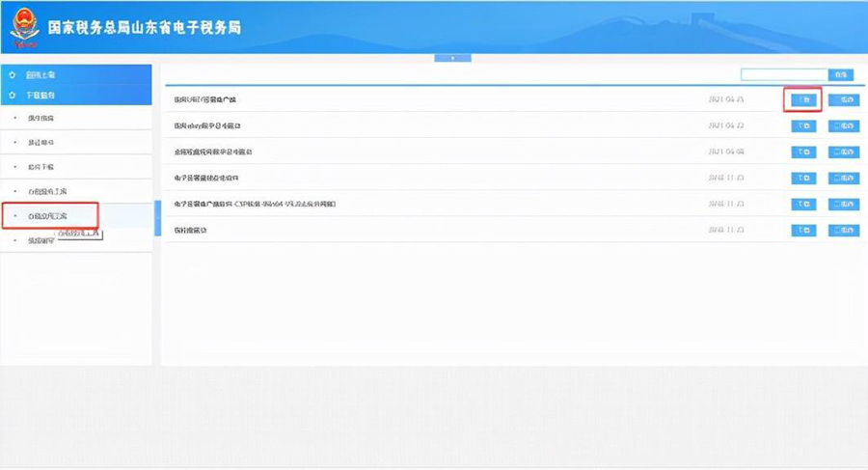Viewport: 868px width, 470px height.
Task: Click the gear icon on the first sidebar header
Action: [12, 74]
